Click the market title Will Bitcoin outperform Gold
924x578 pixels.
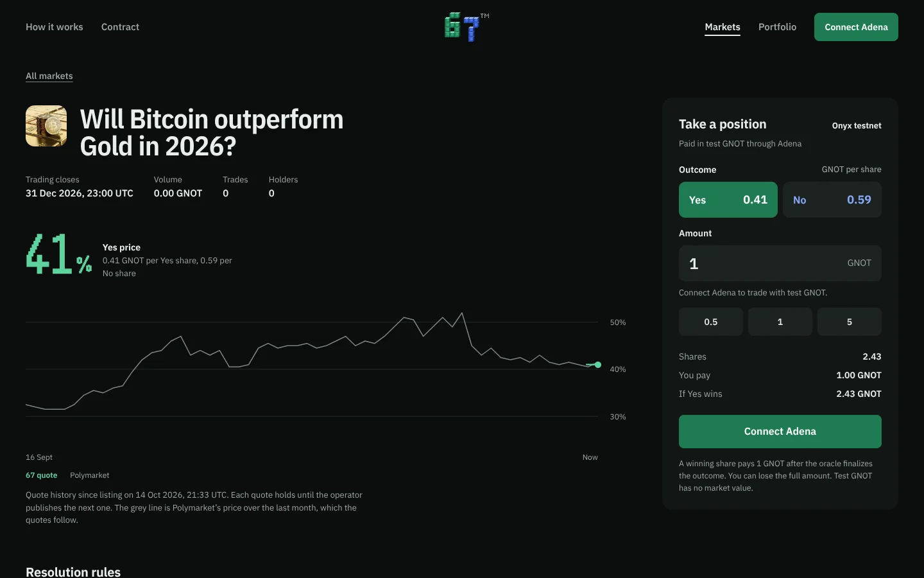pos(212,133)
